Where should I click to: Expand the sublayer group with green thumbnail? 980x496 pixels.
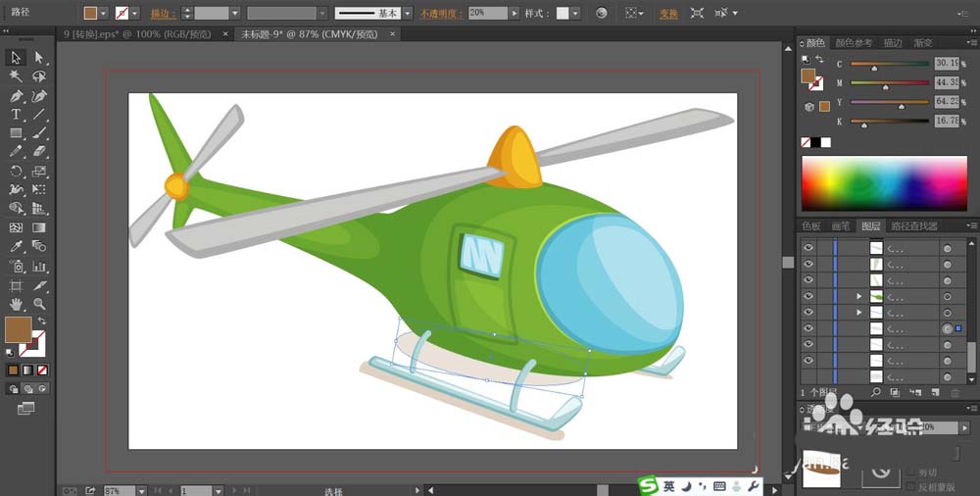tap(858, 296)
